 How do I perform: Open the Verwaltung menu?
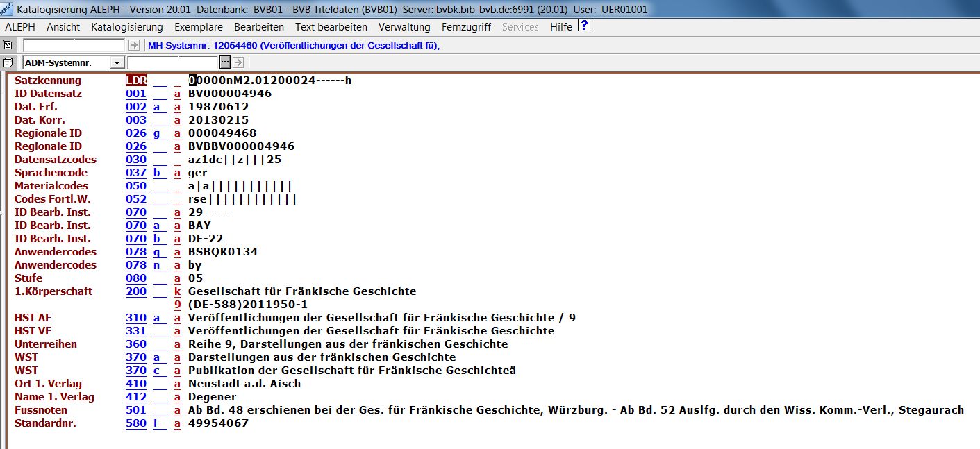click(x=404, y=27)
